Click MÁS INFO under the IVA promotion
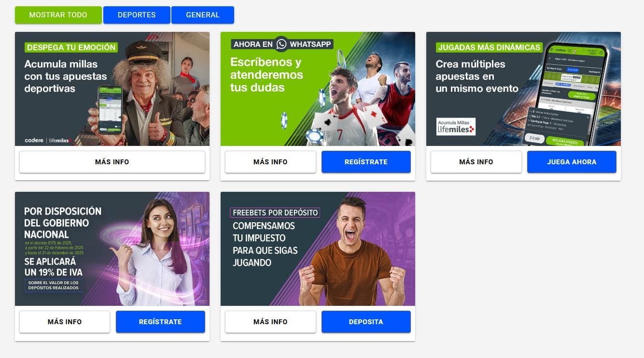 pos(65,322)
